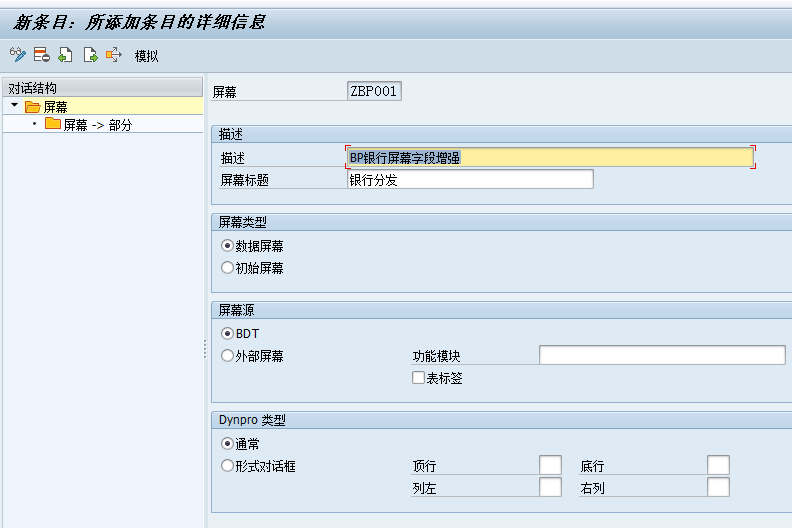792x528 pixels.
Task: Click the Delete entry toolbar icon
Action: coord(41,55)
